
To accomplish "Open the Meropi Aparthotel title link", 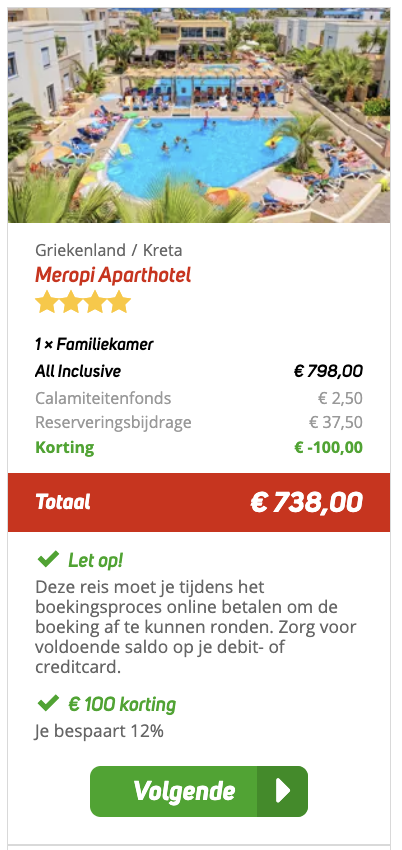I will (x=113, y=275).
